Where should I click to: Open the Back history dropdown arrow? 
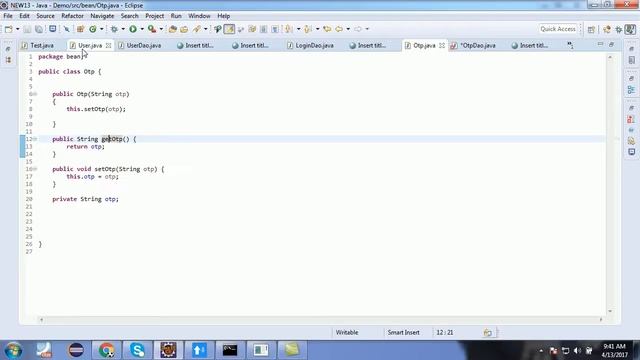[348, 29]
